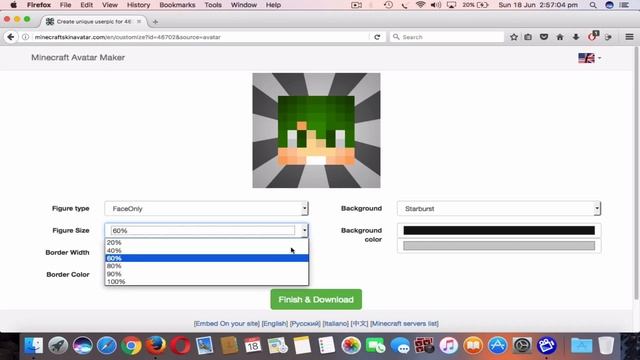Choose 20% in the Figure Size list

pos(207,242)
